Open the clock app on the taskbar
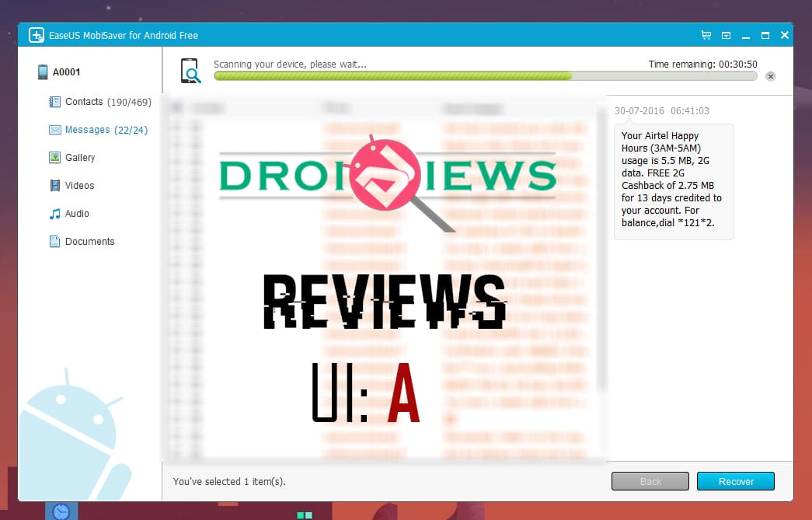Screen dimensions: 812x520 61,511
